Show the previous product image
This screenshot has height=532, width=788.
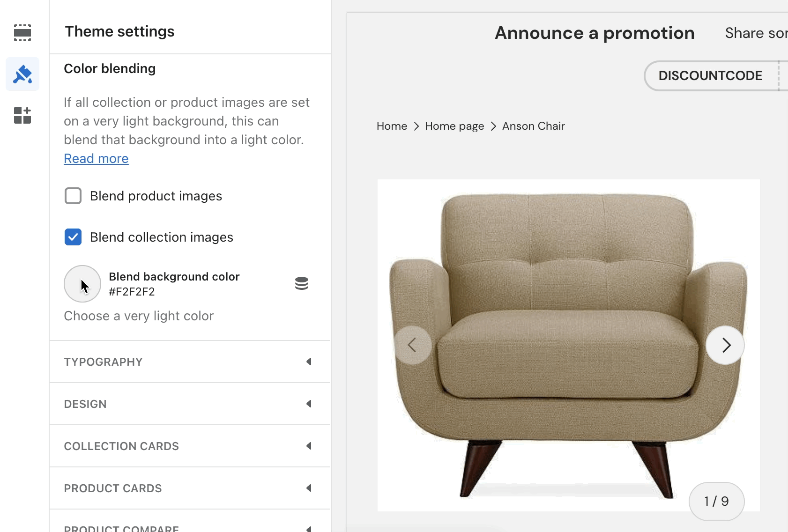coord(412,345)
